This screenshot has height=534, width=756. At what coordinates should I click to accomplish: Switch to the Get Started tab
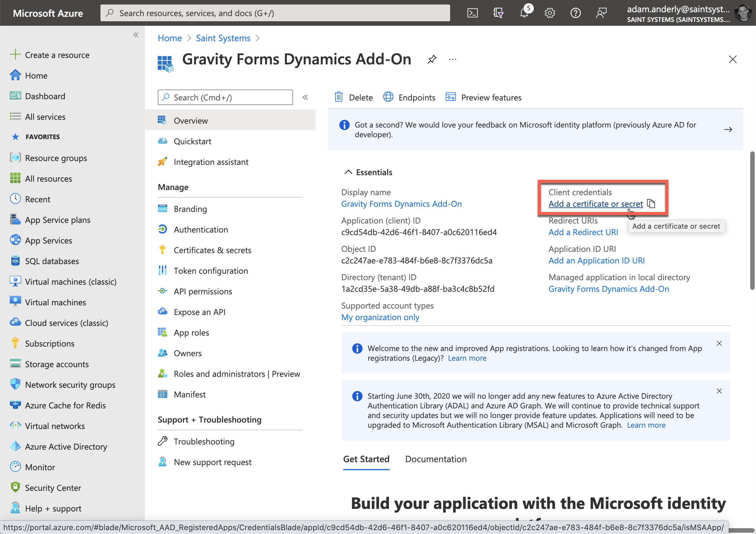366,459
